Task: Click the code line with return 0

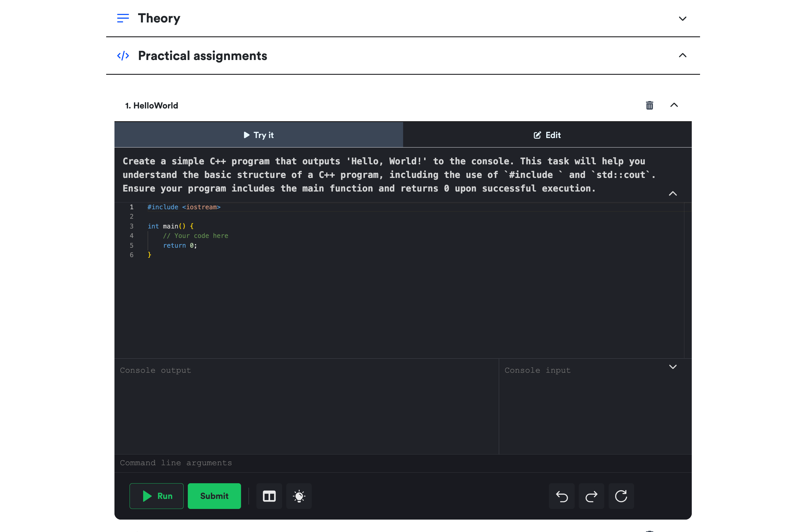Action: [x=180, y=245]
